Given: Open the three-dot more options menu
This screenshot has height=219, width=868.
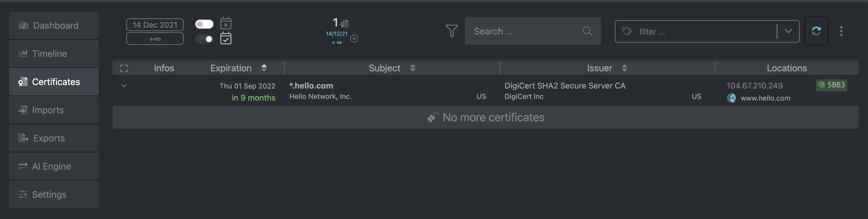Looking at the screenshot, I should click(841, 31).
